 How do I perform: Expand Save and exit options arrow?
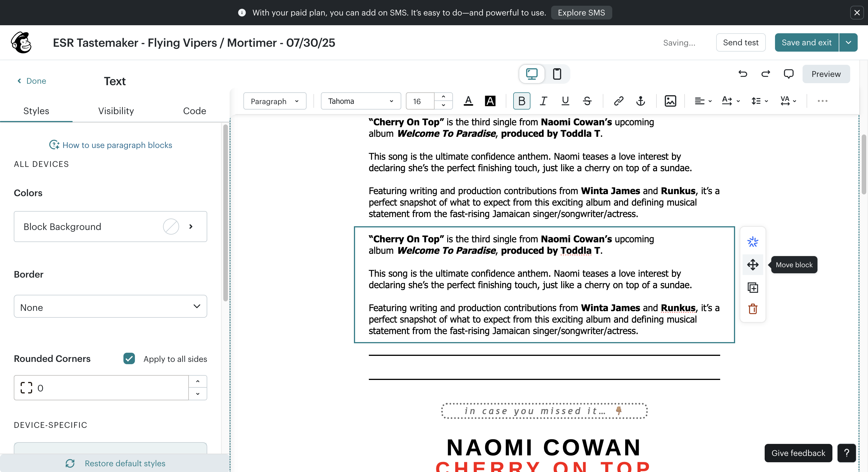[848, 42]
